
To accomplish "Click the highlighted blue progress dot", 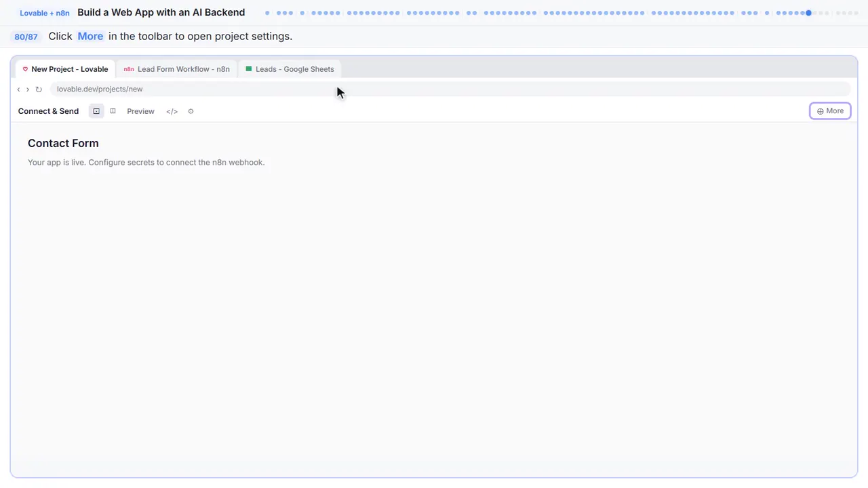I will tap(808, 13).
